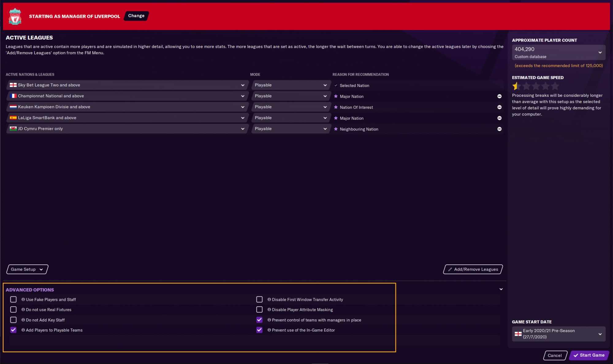
Task: Expand the Game Start Date selector
Action: coord(601,334)
